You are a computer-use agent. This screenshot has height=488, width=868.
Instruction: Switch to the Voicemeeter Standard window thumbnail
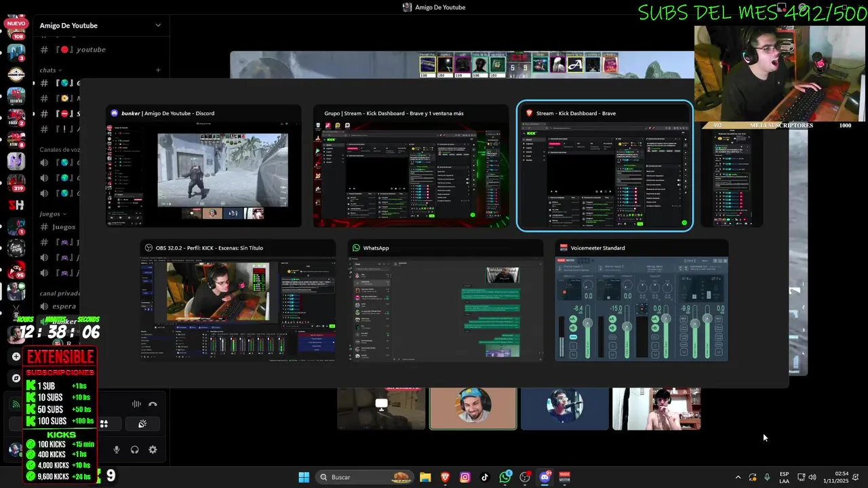click(642, 301)
